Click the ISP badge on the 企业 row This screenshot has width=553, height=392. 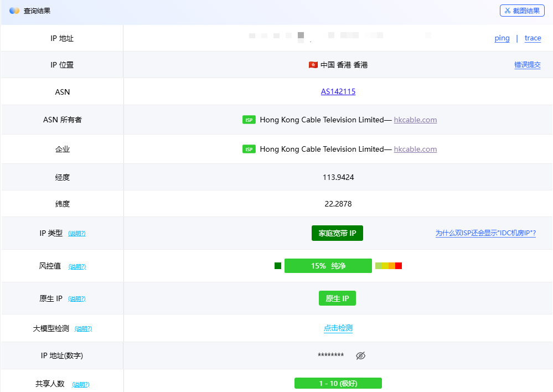[249, 148]
